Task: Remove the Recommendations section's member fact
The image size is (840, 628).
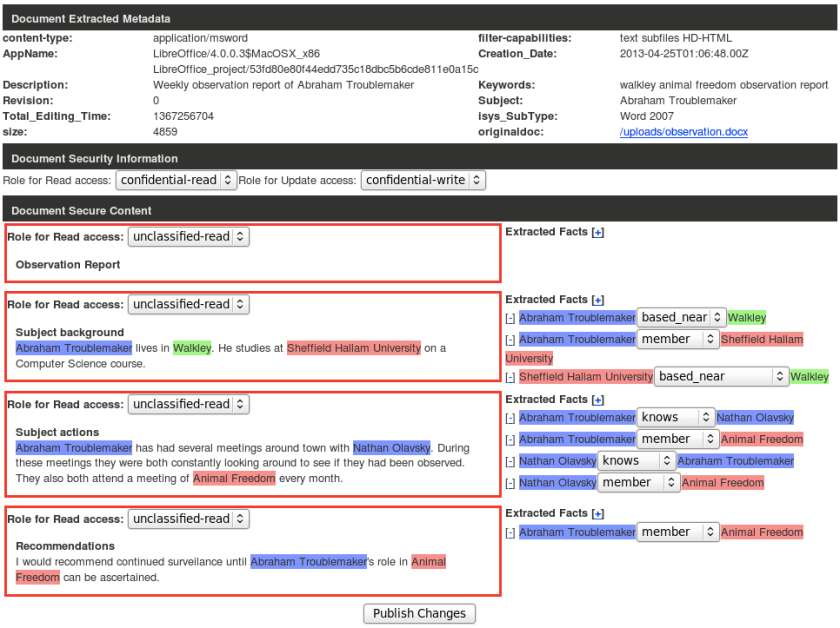Action: pyautogui.click(x=510, y=533)
